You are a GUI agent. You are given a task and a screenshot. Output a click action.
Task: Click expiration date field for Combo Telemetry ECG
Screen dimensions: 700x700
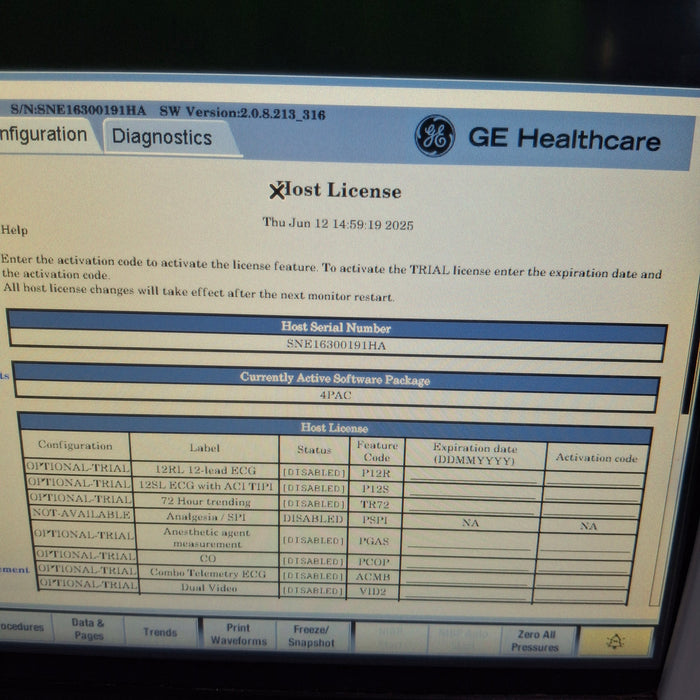467,578
